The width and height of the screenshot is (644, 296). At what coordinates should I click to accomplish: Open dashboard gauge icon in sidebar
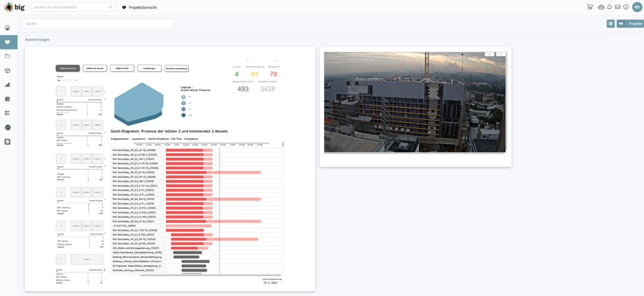7,28
